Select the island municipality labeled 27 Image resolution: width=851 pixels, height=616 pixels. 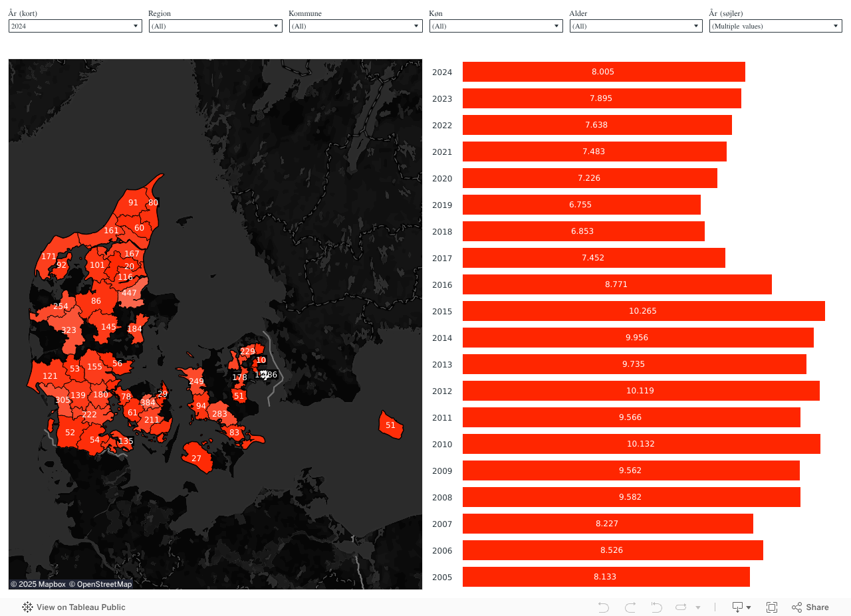(197, 459)
